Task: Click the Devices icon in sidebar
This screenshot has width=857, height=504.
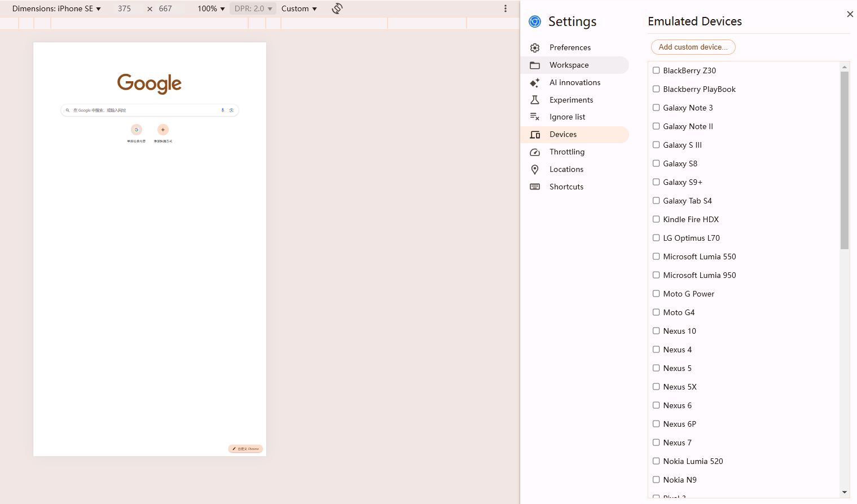Action: [x=535, y=135]
